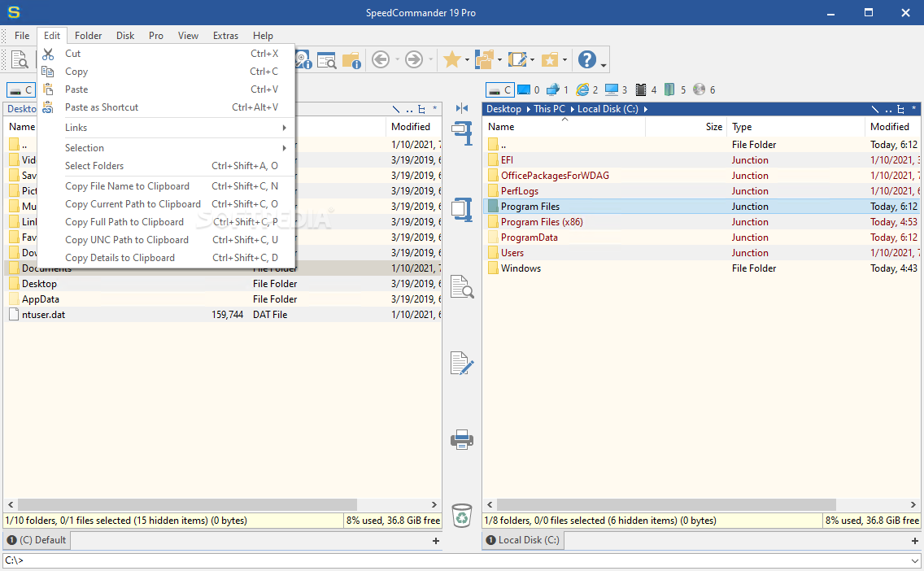Viewport: 924px width, 571px height.
Task: Expand the back button history dropdown arrow
Action: [397, 59]
